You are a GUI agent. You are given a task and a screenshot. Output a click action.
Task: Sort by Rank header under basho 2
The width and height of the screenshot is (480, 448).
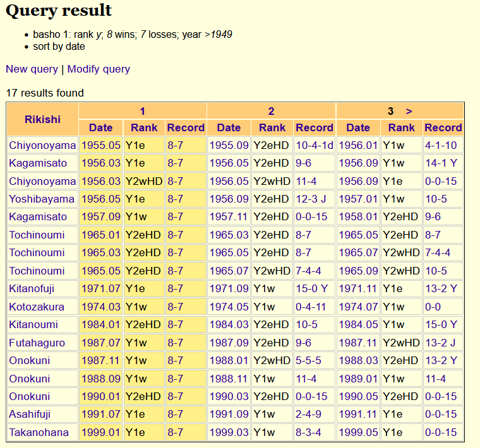[272, 127]
